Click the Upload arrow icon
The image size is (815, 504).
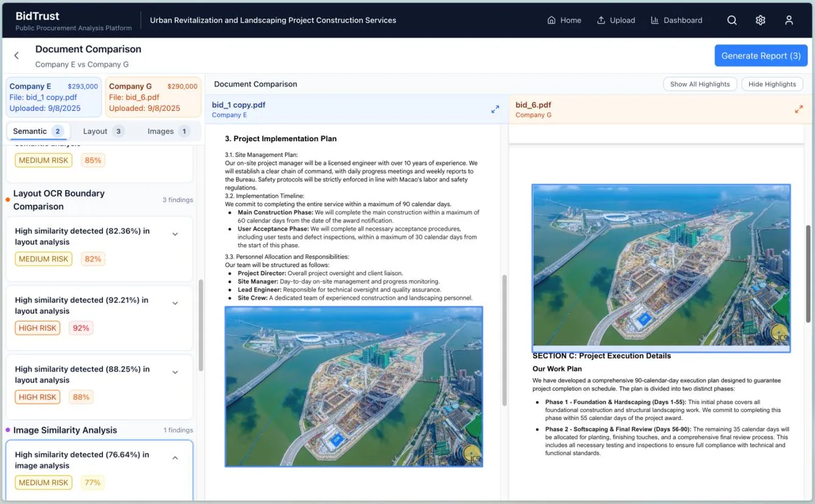click(601, 20)
